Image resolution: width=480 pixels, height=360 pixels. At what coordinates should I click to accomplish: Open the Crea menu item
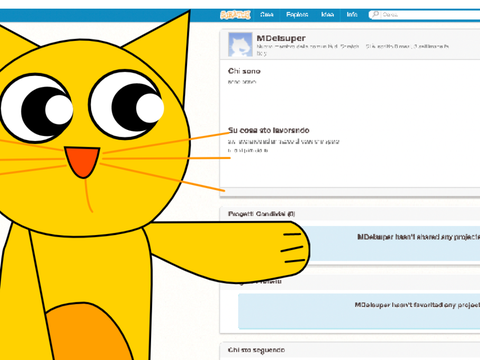[x=267, y=15]
